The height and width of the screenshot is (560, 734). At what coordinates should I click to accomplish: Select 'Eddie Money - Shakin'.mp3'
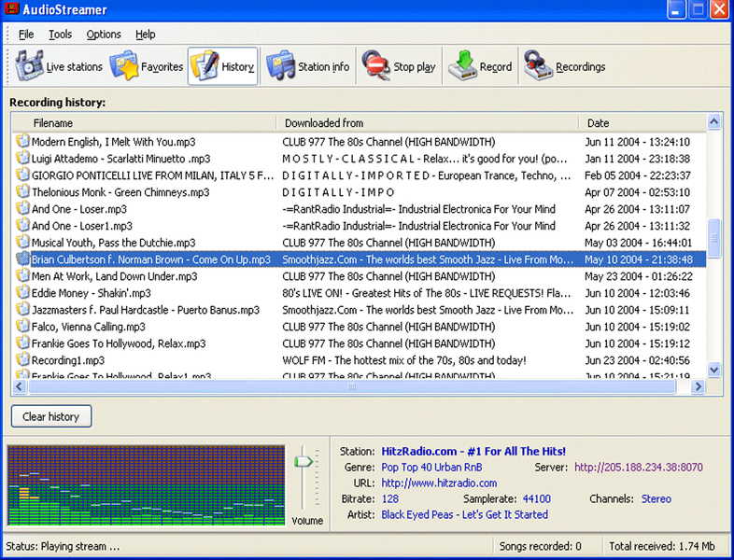pos(91,293)
